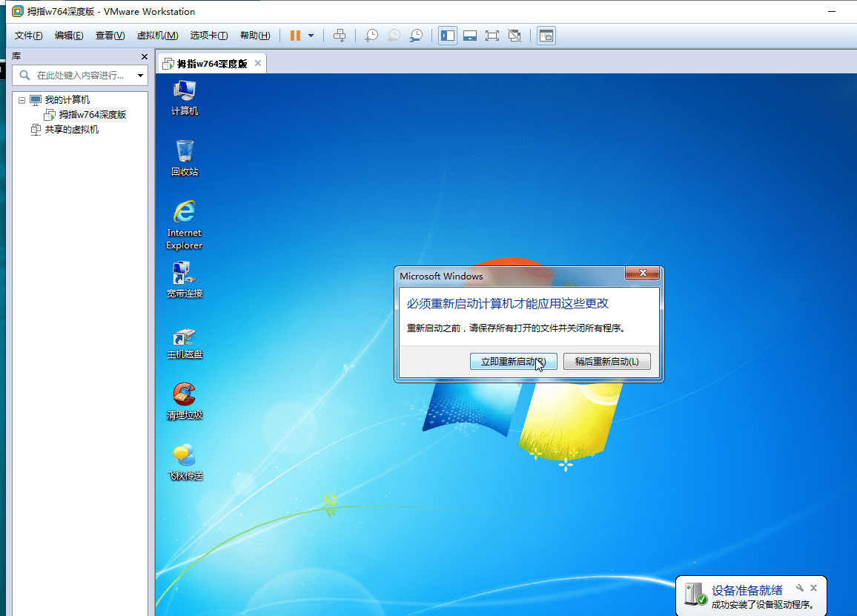Select the 回收站 recycle bin icon
This screenshot has height=616, width=857.
click(x=184, y=158)
